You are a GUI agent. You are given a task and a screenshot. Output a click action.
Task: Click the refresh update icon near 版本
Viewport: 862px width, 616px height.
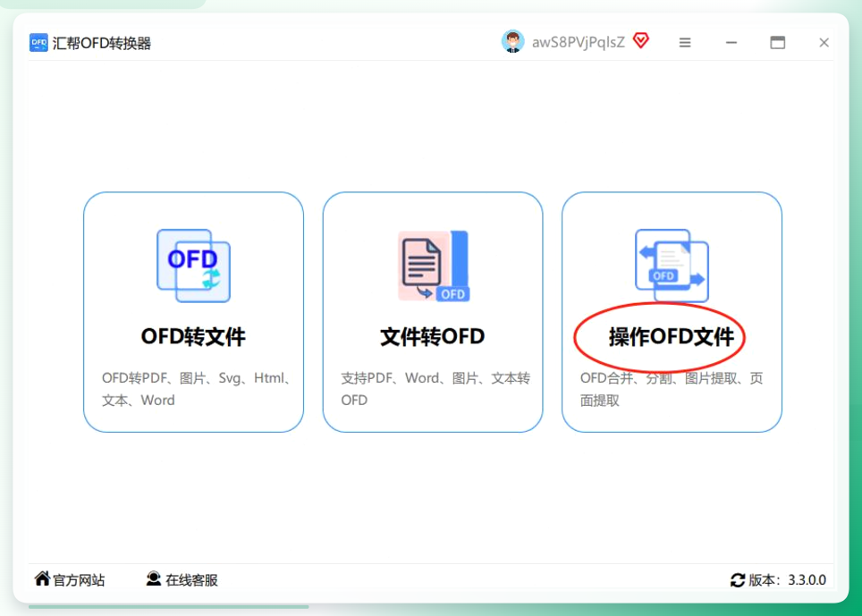coord(738,579)
